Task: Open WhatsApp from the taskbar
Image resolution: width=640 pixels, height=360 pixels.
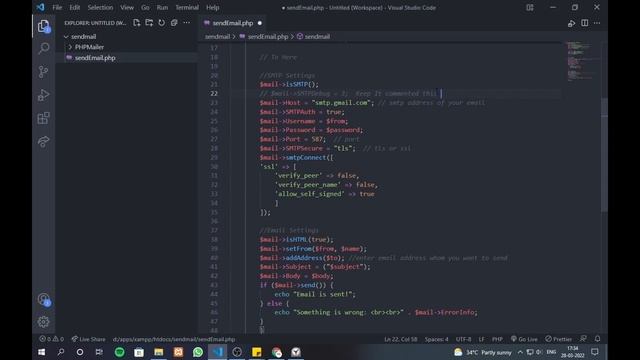Action: click(x=198, y=352)
